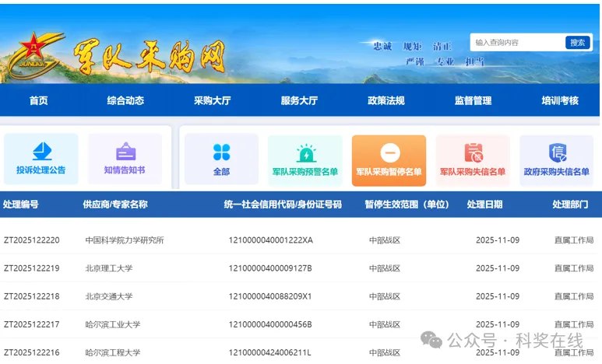Click the 供应商/专家名称 column header
602x364 pixels.
[115, 204]
